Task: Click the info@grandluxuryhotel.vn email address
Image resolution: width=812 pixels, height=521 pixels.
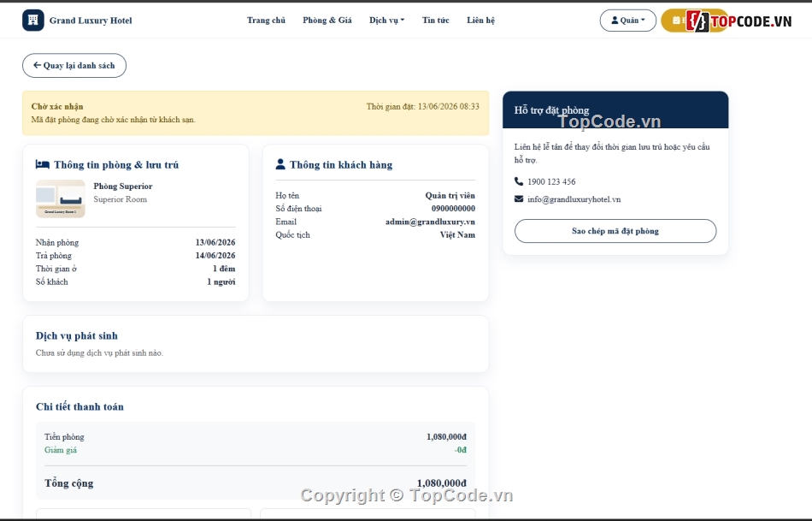Action: point(574,199)
